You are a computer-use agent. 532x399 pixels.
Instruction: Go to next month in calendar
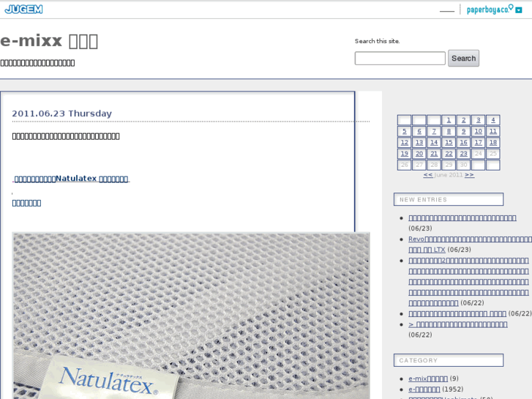(x=470, y=175)
